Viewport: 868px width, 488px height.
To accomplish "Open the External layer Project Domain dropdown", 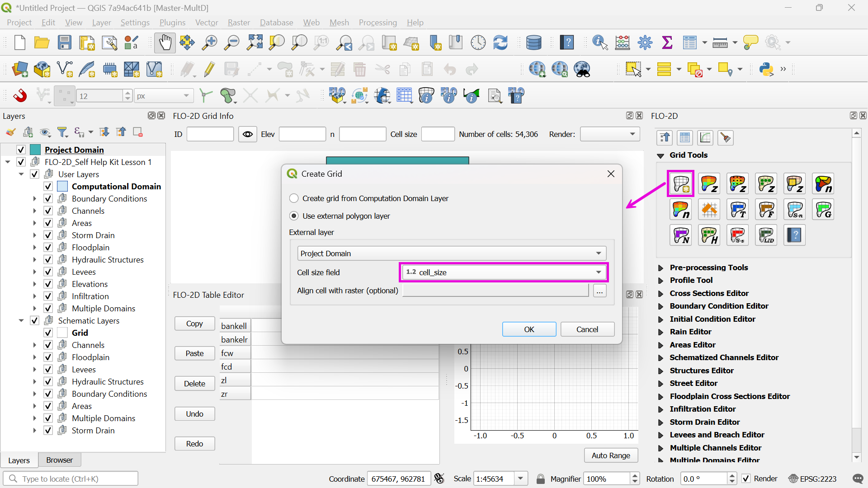I will tap(451, 253).
